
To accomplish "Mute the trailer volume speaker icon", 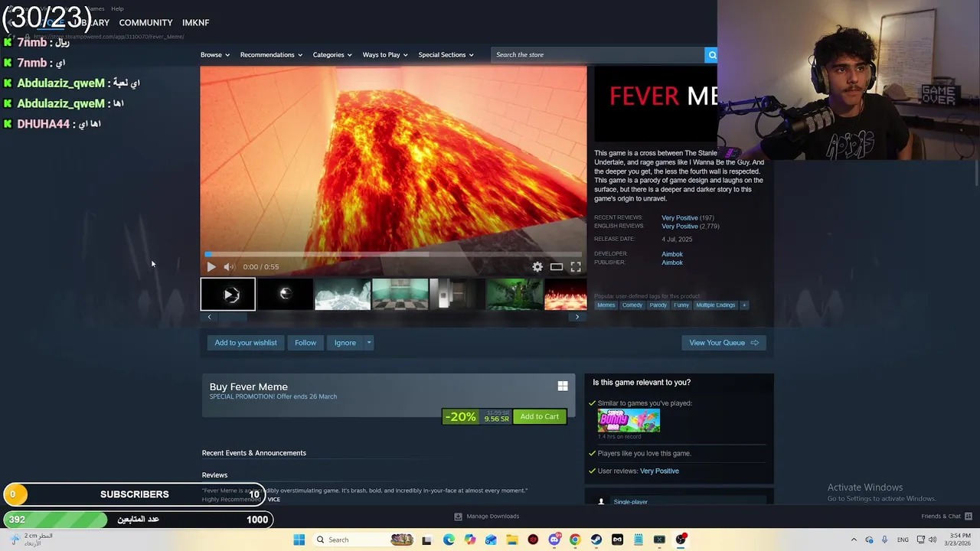I will tap(228, 266).
